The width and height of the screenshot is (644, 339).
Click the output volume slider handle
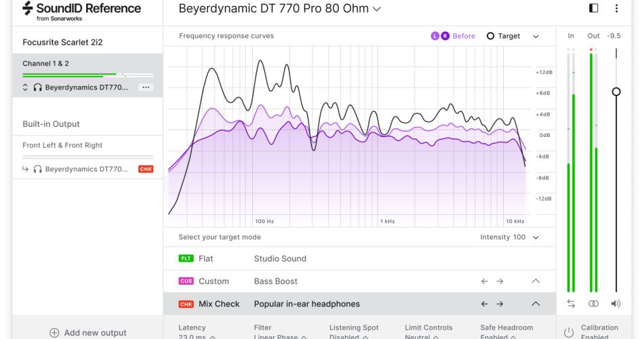click(x=616, y=92)
